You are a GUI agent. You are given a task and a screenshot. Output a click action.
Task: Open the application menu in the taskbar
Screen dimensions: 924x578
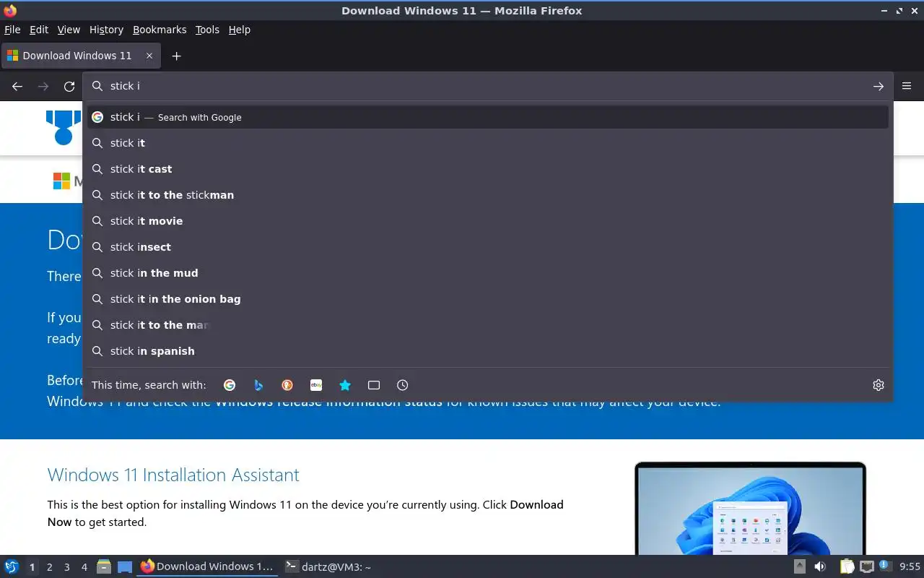tap(12, 567)
